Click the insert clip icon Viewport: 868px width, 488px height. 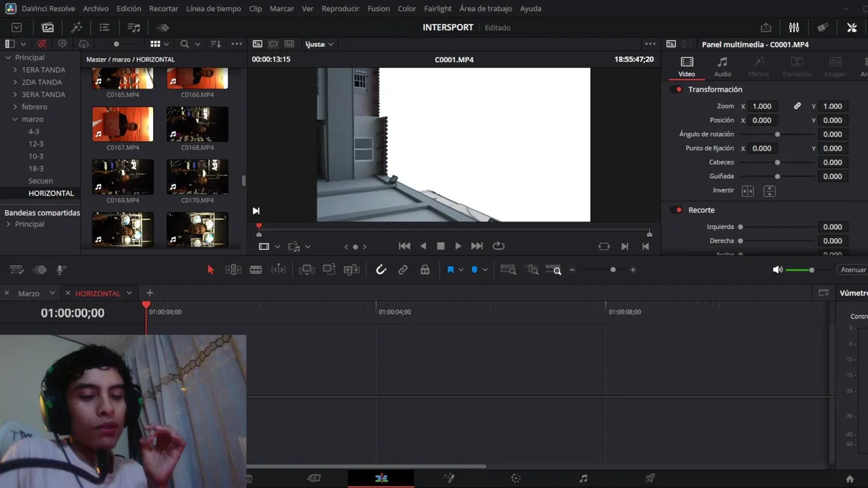pyautogui.click(x=307, y=270)
